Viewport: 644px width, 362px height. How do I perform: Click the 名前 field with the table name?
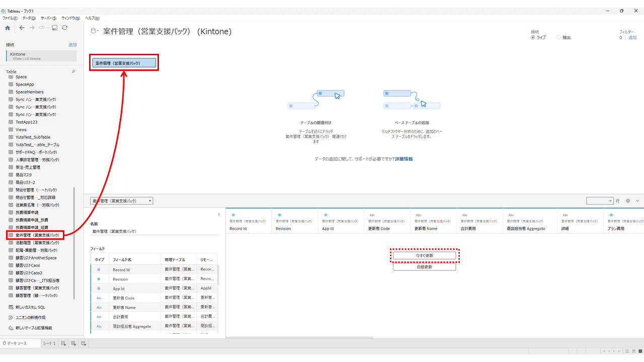(x=154, y=231)
